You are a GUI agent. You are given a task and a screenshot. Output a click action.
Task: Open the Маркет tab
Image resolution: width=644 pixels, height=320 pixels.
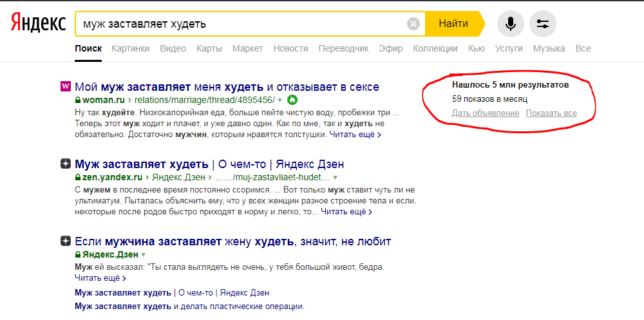[x=248, y=48]
